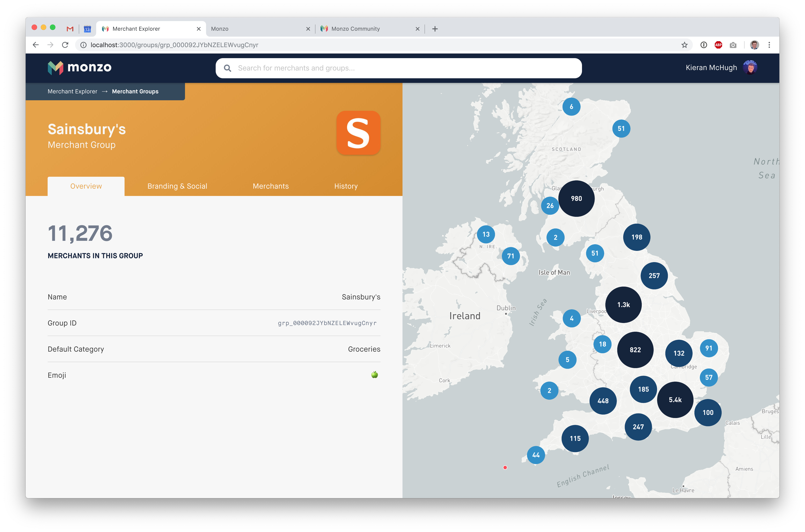Viewport: 805px width, 532px height.
Task: Open the History tab
Action: [x=346, y=186]
